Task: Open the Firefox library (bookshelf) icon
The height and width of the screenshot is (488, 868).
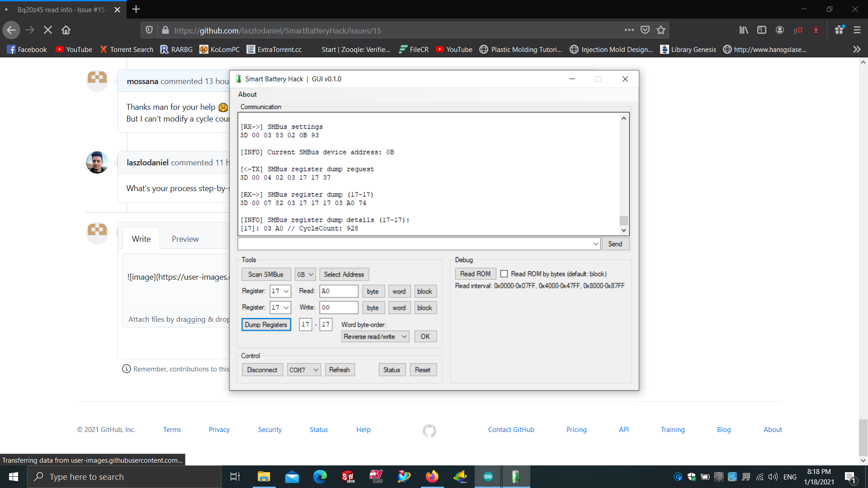Action: 744,30
